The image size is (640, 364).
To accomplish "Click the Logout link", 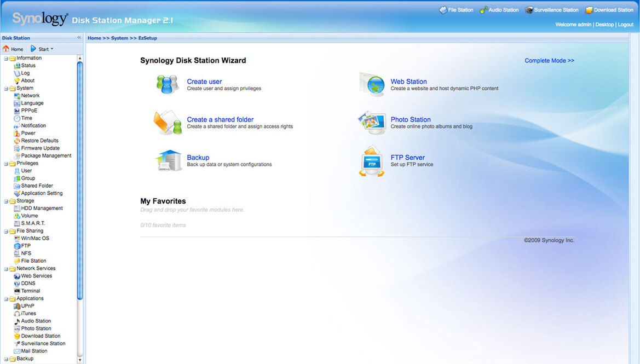I will 625,25.
